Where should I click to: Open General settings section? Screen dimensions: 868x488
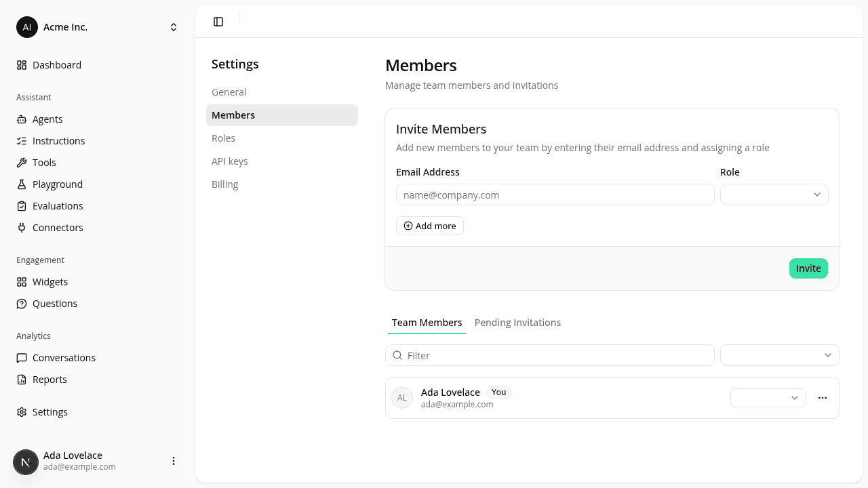pyautogui.click(x=282, y=92)
